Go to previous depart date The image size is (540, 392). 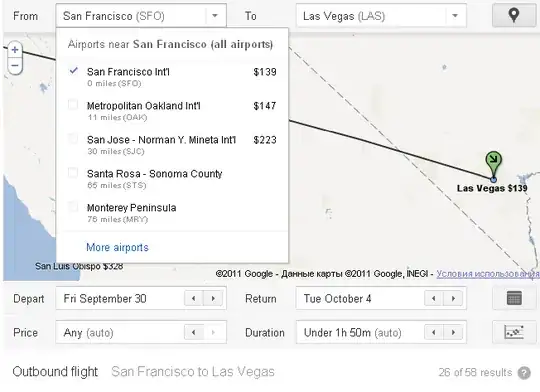[x=194, y=298]
